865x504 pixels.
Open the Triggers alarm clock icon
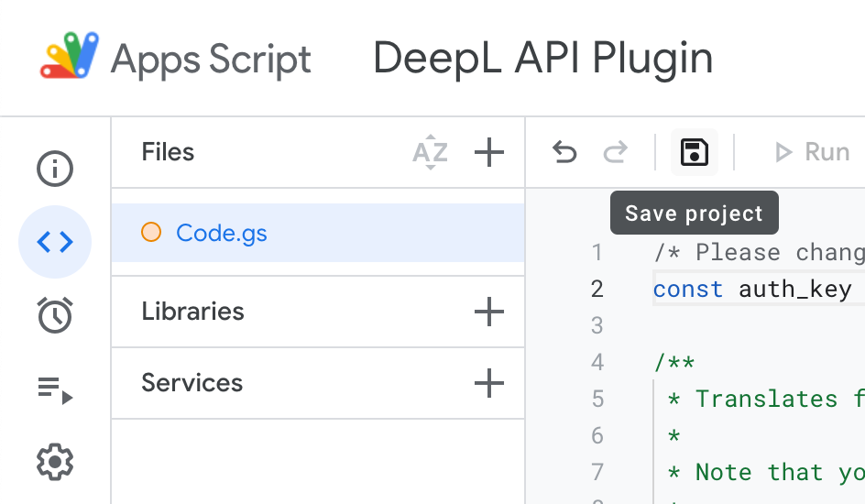[55, 314]
